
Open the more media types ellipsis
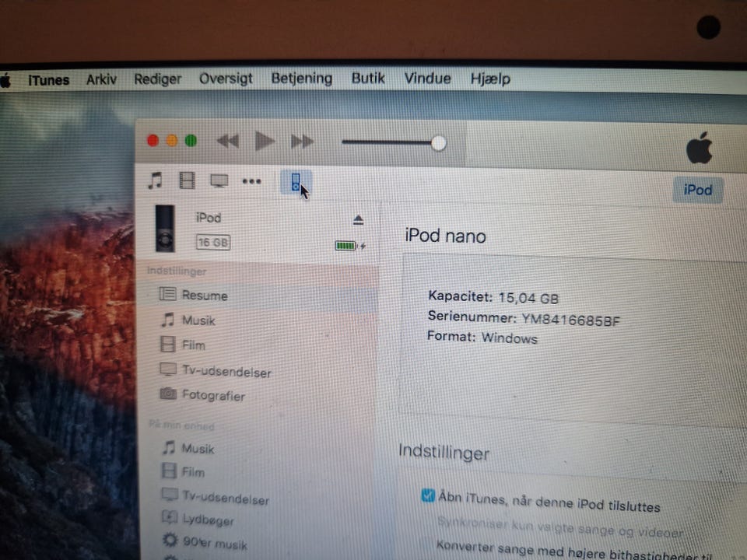coord(251,181)
